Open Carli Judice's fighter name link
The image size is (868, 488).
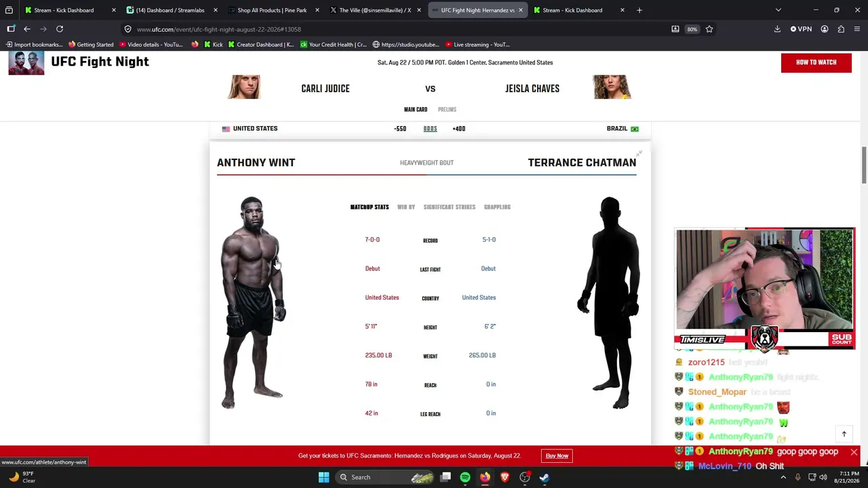tap(325, 89)
